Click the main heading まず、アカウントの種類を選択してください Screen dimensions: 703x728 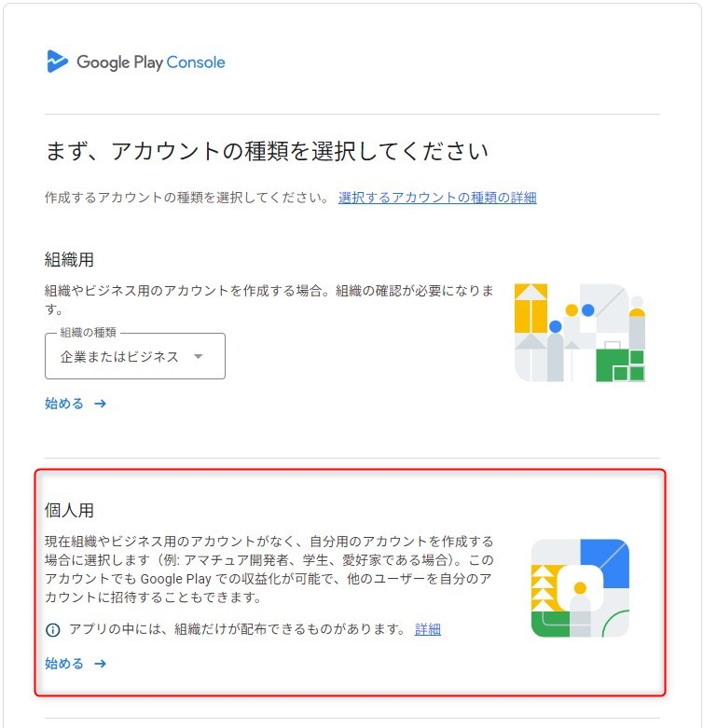[267, 150]
